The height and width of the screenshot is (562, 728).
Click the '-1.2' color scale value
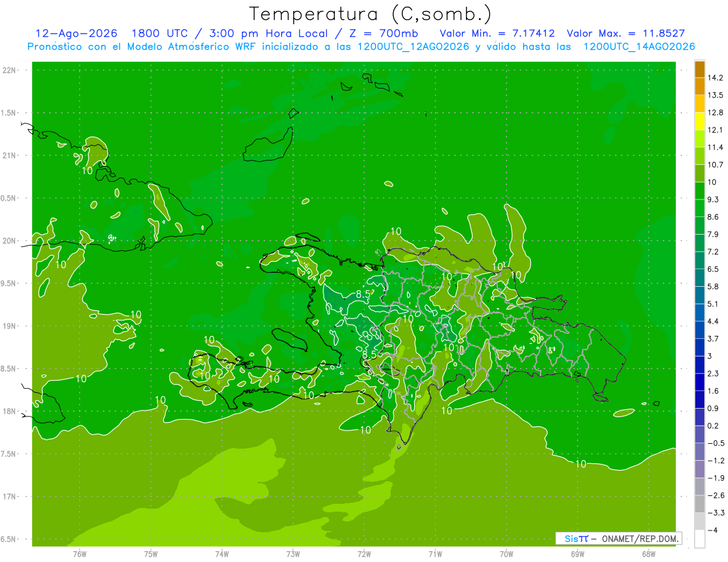[x=716, y=460]
